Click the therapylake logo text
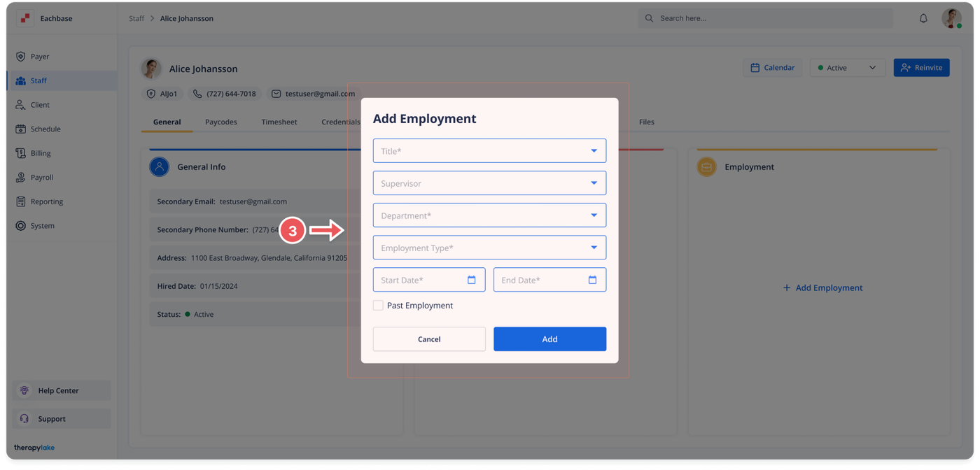The height and width of the screenshot is (470, 980). 34,448
